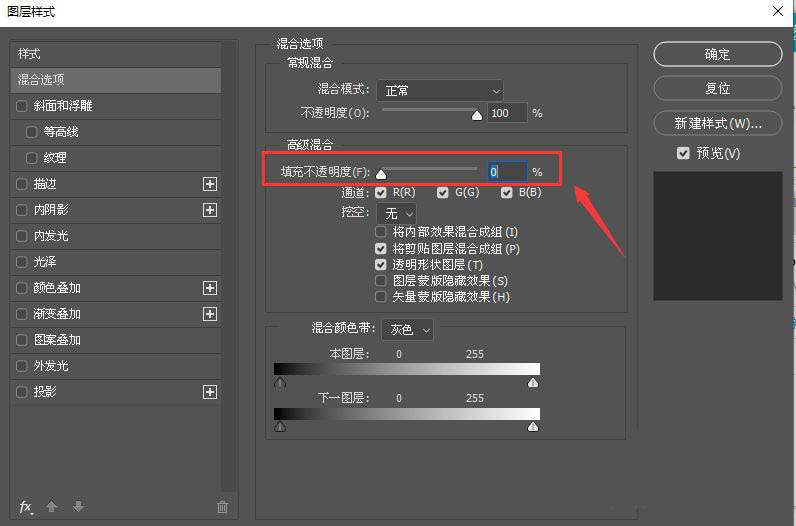Enable the 光泽 checkbox

(22, 262)
